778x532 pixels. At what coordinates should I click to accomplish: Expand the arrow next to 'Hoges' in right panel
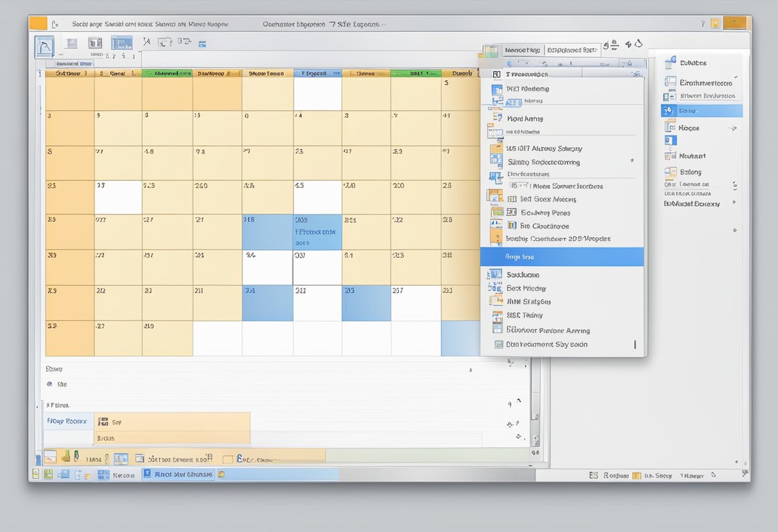[x=733, y=129]
